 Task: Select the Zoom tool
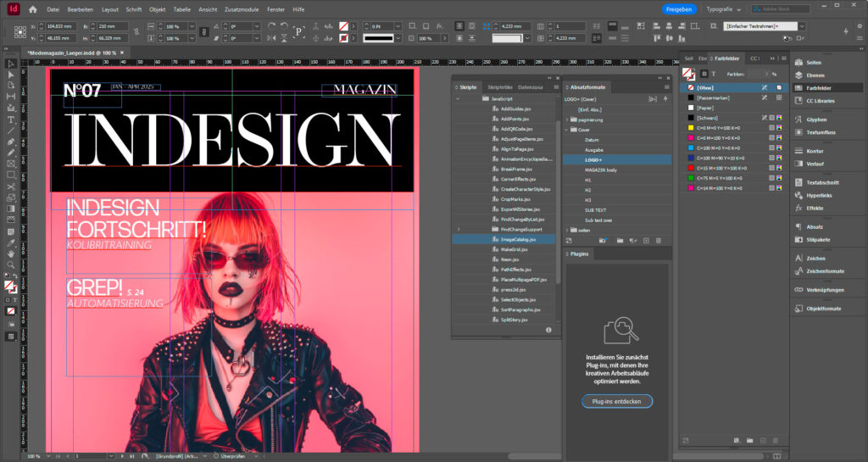[x=10, y=265]
